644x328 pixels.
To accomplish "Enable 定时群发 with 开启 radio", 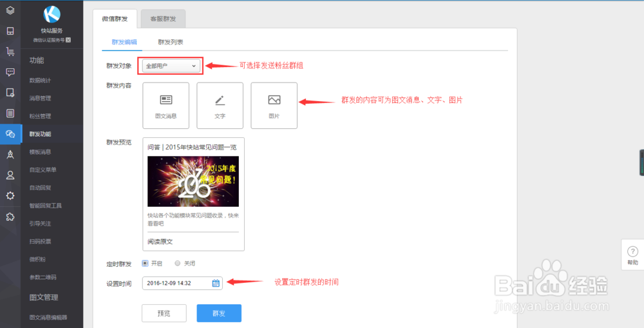I will tap(144, 264).
